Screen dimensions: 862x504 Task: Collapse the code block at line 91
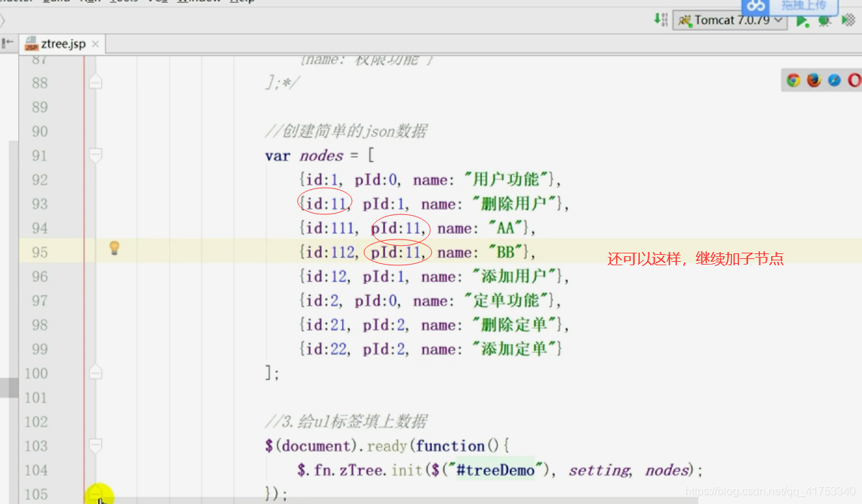coord(96,155)
